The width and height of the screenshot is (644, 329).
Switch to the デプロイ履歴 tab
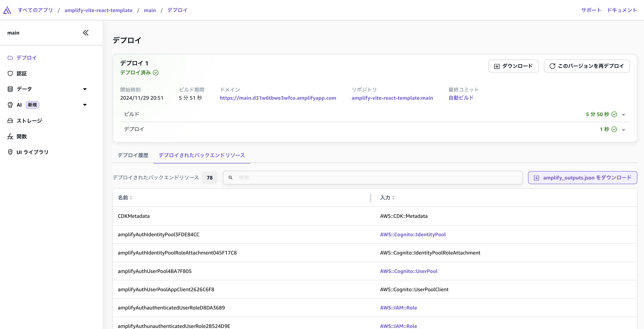(x=133, y=155)
